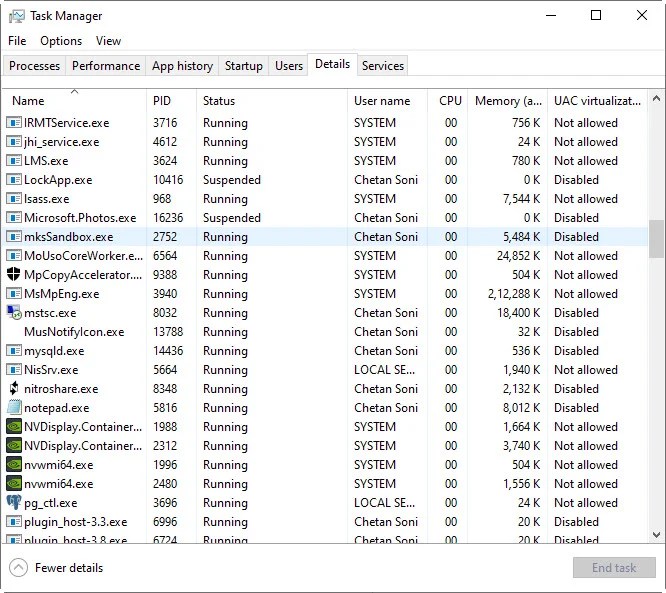
Task: Click the scrollbar up arrow
Action: 657,99
